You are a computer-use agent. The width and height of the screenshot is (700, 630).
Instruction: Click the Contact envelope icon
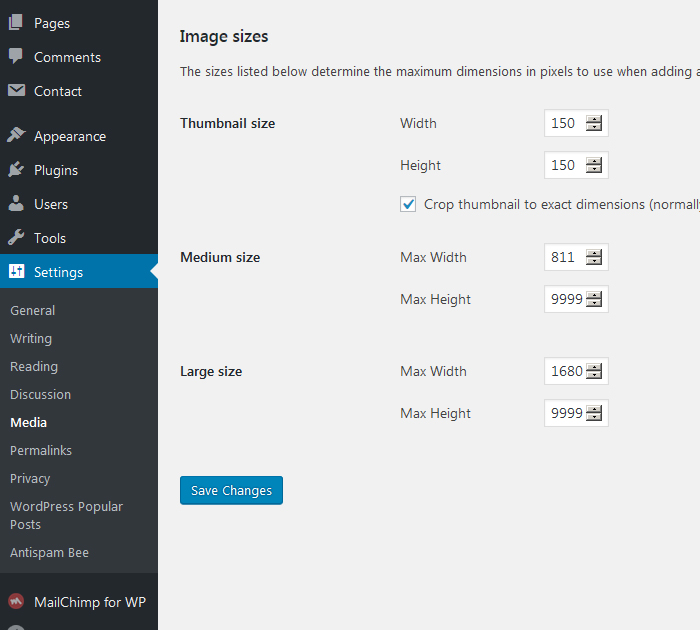(x=16, y=91)
